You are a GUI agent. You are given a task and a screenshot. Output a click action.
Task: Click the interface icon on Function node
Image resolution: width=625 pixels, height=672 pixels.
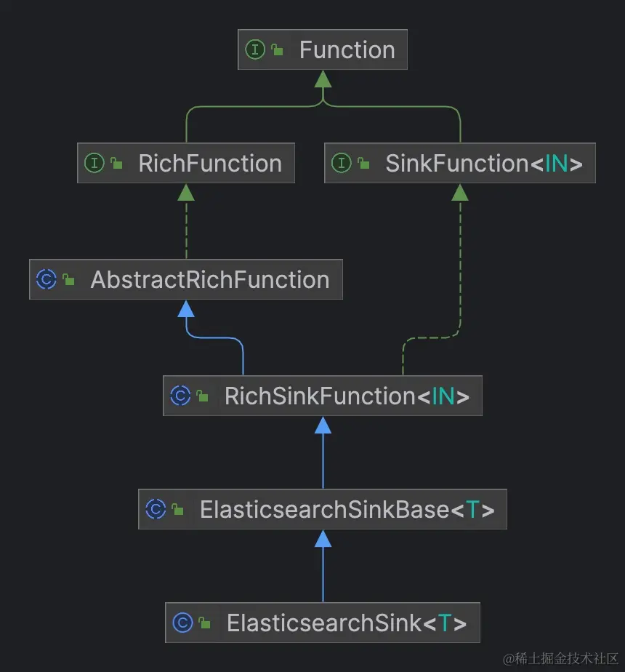click(x=255, y=49)
